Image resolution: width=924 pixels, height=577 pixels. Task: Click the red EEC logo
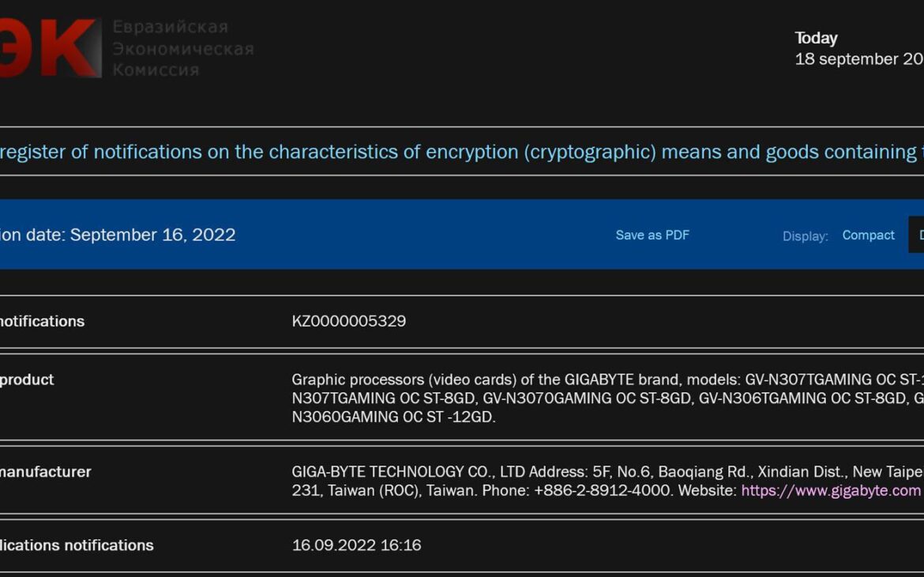(49, 49)
